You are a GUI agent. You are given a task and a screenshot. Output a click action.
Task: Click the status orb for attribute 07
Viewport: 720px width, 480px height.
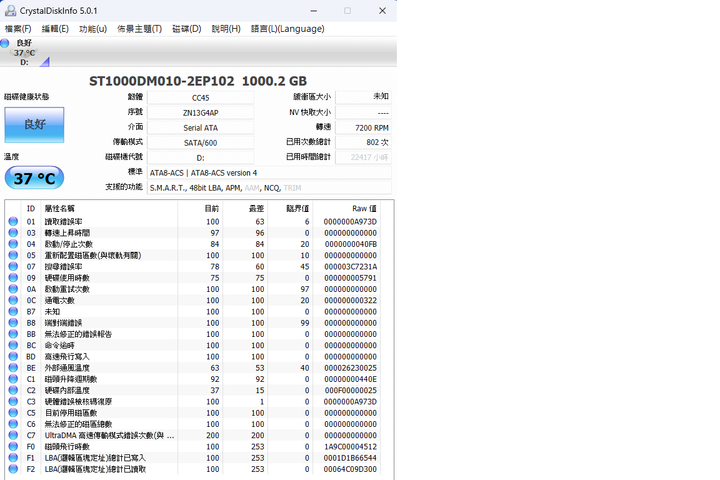(x=13, y=266)
